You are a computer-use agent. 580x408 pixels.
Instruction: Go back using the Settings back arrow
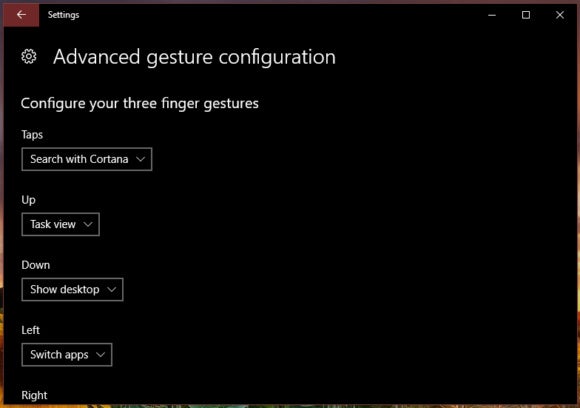(x=21, y=15)
